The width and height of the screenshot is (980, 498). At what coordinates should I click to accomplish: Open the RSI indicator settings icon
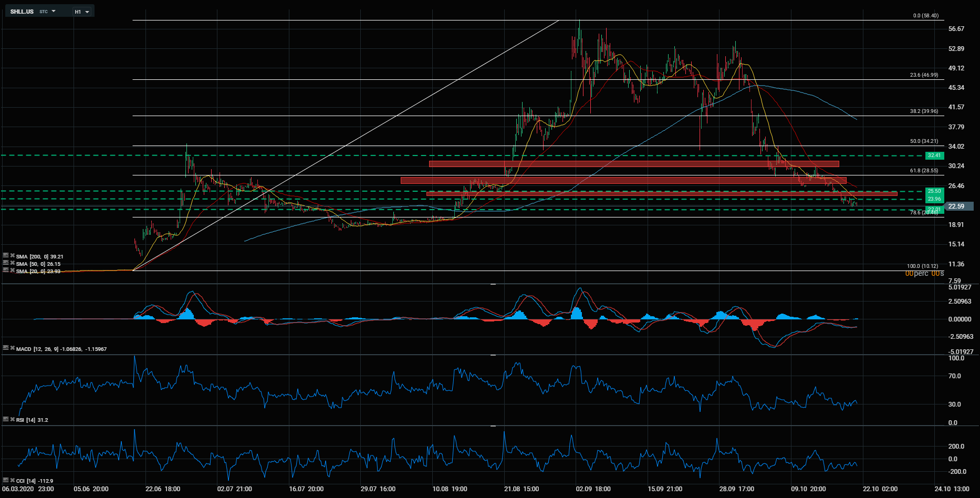[x=6, y=419]
